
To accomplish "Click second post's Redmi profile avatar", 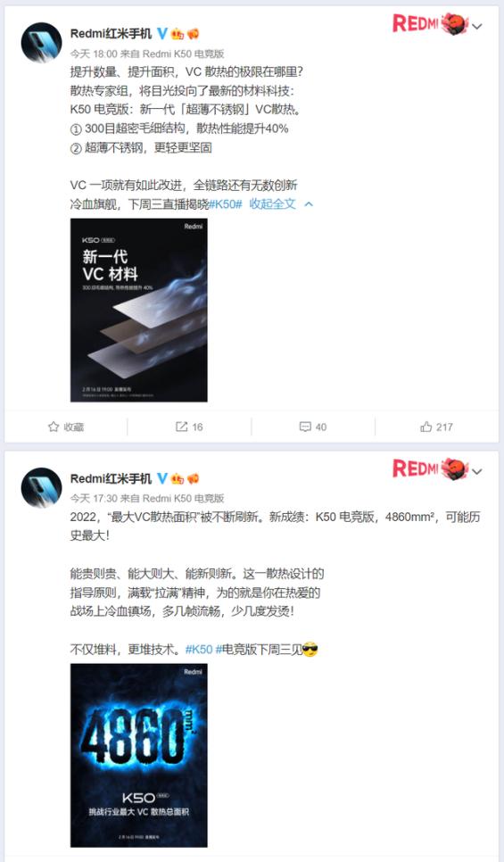I will pos(41,487).
